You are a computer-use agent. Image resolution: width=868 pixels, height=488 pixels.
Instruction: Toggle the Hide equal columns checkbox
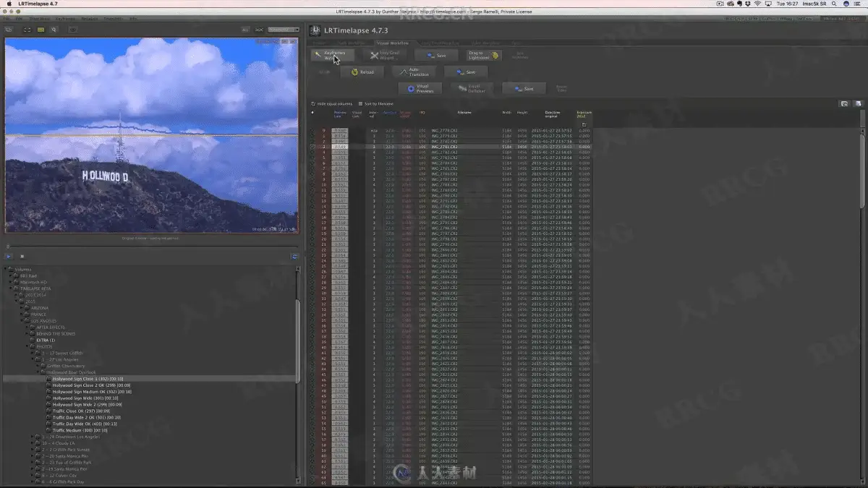[x=313, y=104]
